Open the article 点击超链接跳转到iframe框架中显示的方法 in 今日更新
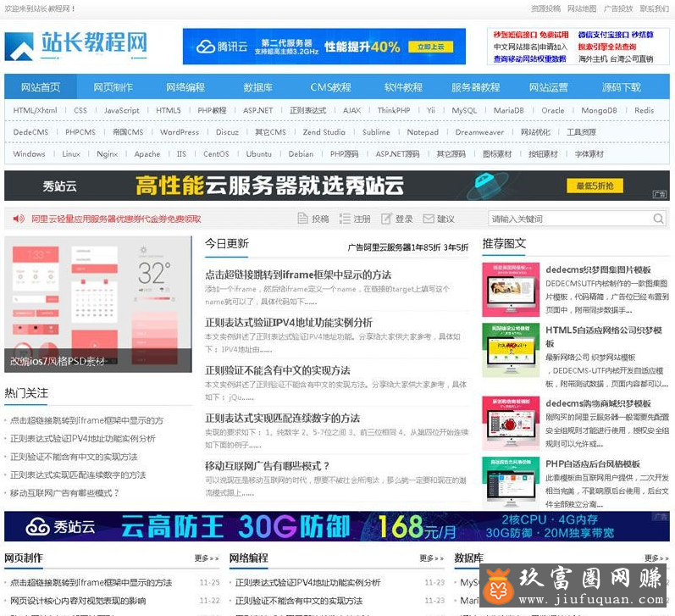This screenshot has height=616, width=675. [298, 275]
